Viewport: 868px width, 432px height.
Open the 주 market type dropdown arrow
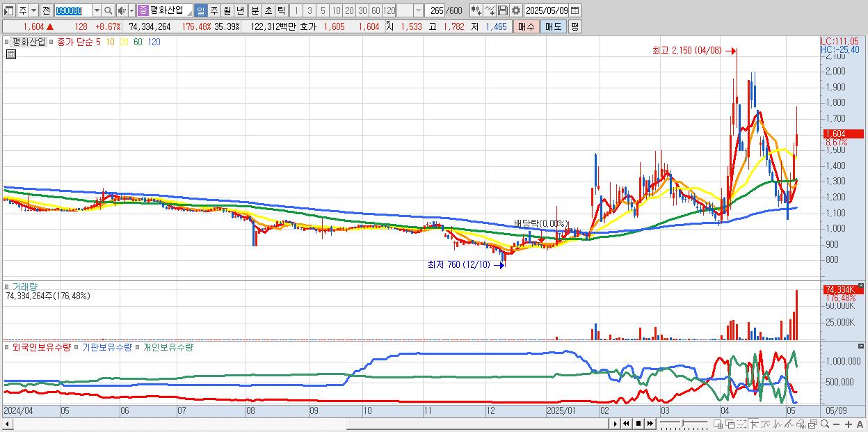32,10
